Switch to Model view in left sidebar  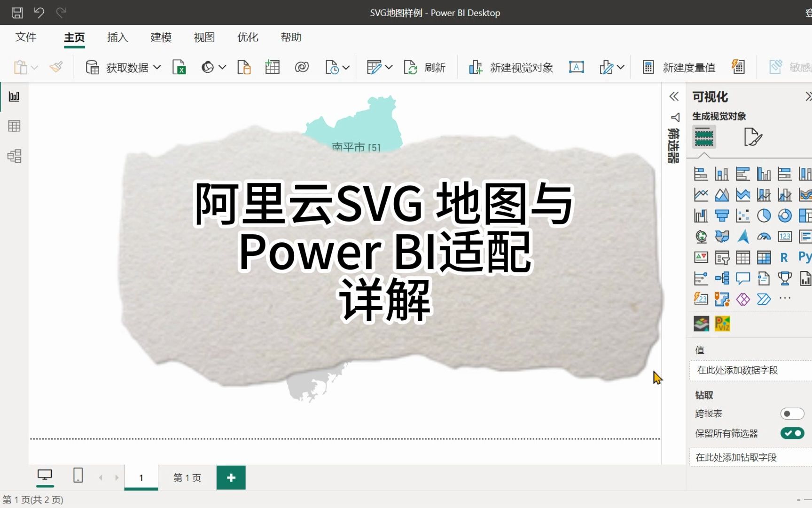[14, 156]
